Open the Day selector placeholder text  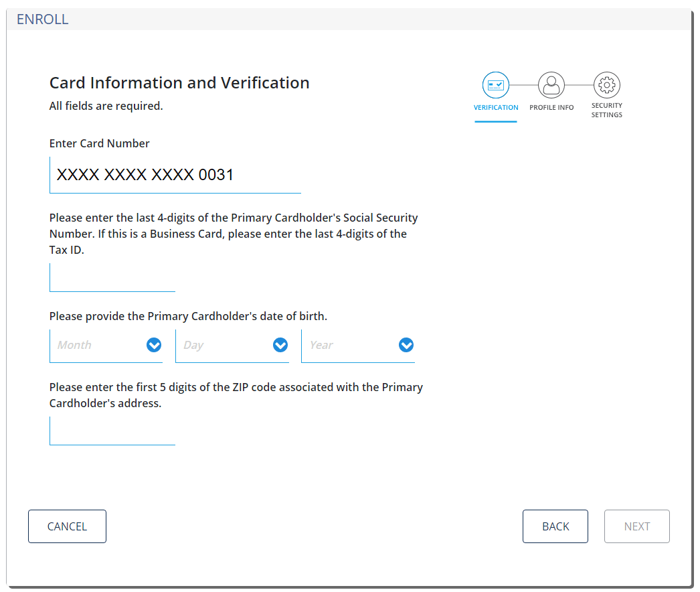point(193,345)
